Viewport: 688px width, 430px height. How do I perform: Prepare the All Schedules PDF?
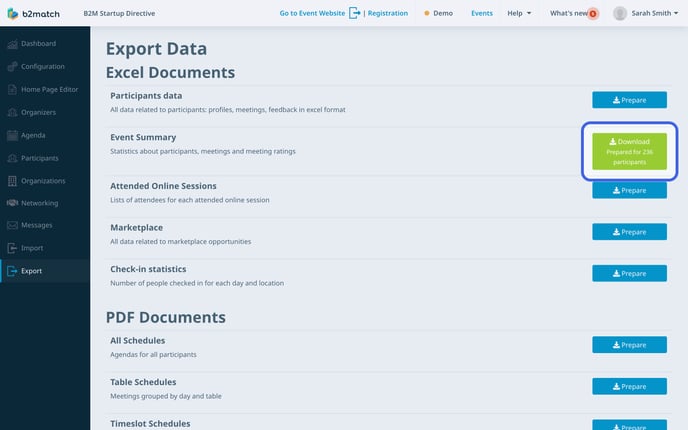(x=629, y=345)
